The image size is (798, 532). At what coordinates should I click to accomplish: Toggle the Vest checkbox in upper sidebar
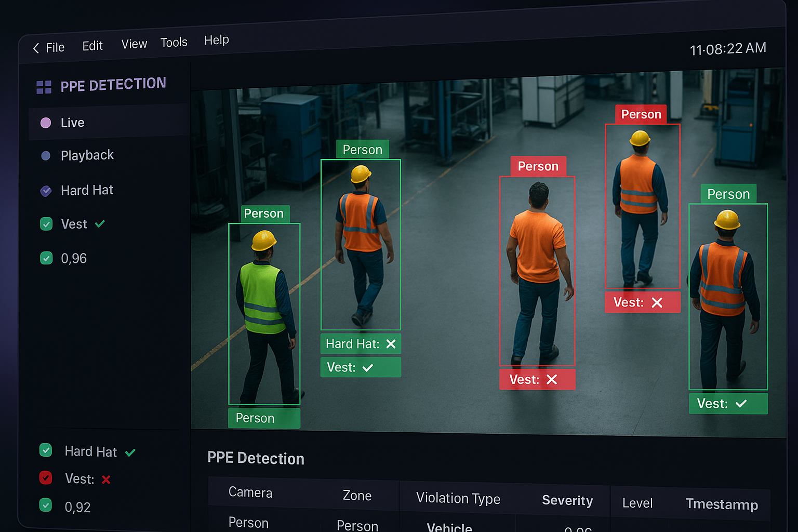[x=46, y=224]
